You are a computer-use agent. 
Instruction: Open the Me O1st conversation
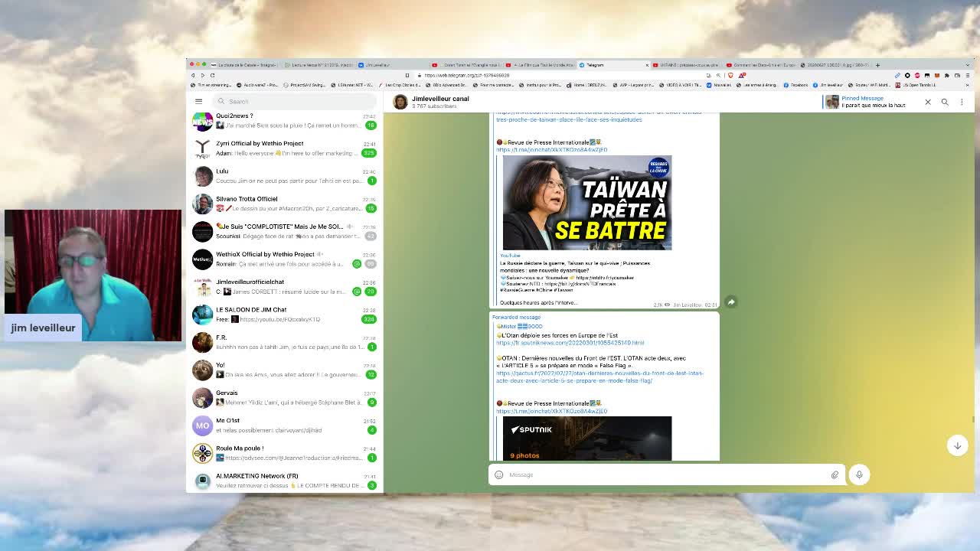tap(285, 425)
